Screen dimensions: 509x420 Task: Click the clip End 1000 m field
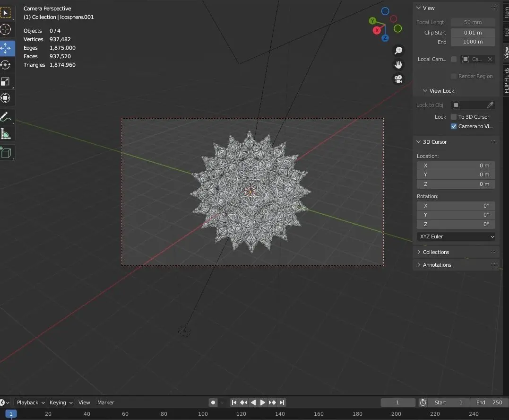(473, 42)
